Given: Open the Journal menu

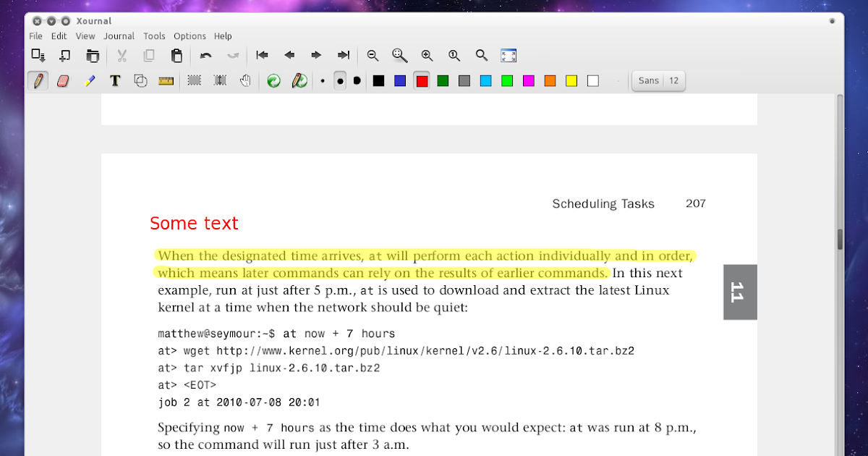Looking at the screenshot, I should (119, 36).
